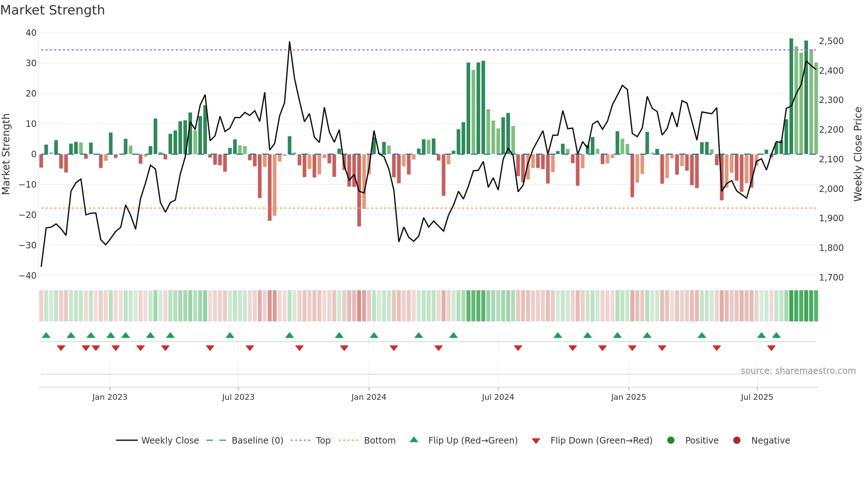
Task: Click the red Flip Down triangle in the legend
Action: [x=536, y=441]
